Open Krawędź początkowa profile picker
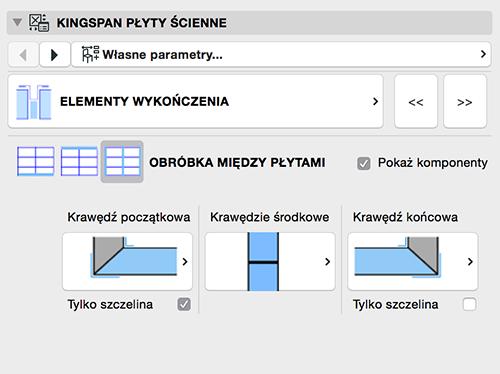500x374 pixels. click(127, 262)
